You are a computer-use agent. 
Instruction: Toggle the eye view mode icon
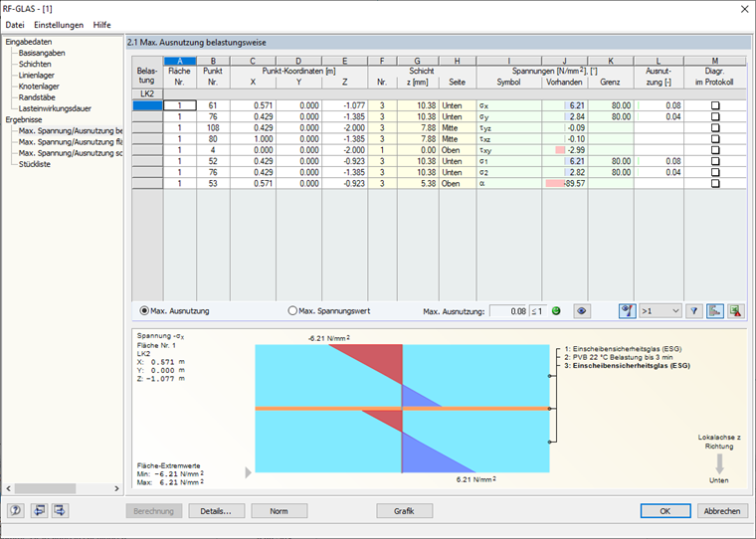click(582, 311)
